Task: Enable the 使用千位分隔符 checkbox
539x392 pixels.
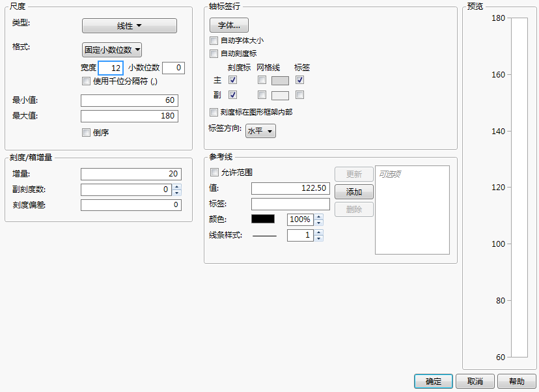Action: tap(85, 81)
